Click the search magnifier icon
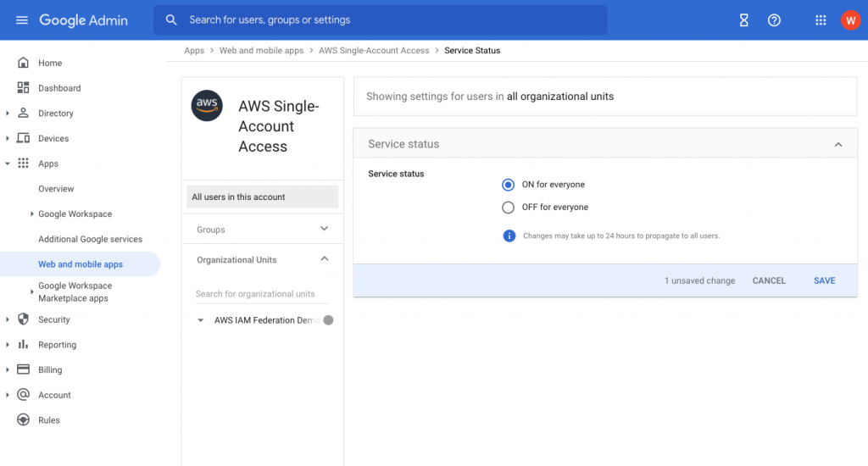Viewport: 868px width, 466px height. pyautogui.click(x=171, y=20)
